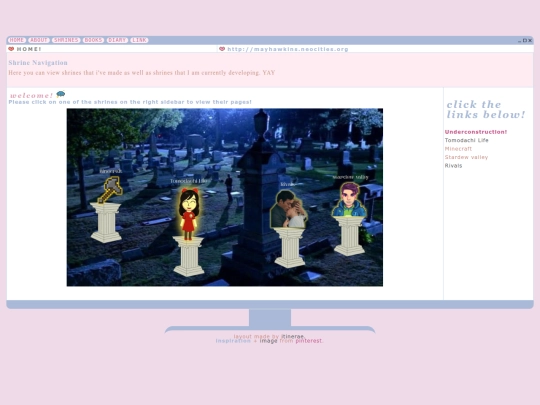Click the Shrine Navigation heading

point(38,63)
